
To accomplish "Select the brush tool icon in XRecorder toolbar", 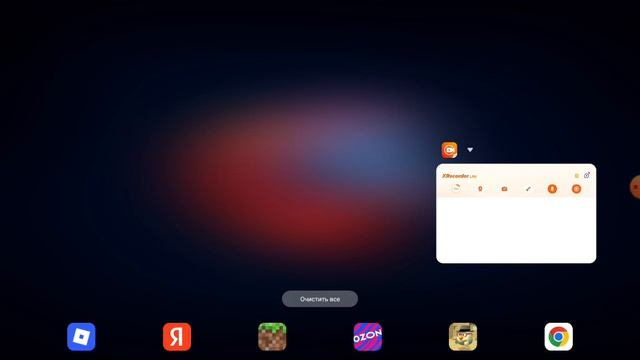I will pyautogui.click(x=528, y=189).
